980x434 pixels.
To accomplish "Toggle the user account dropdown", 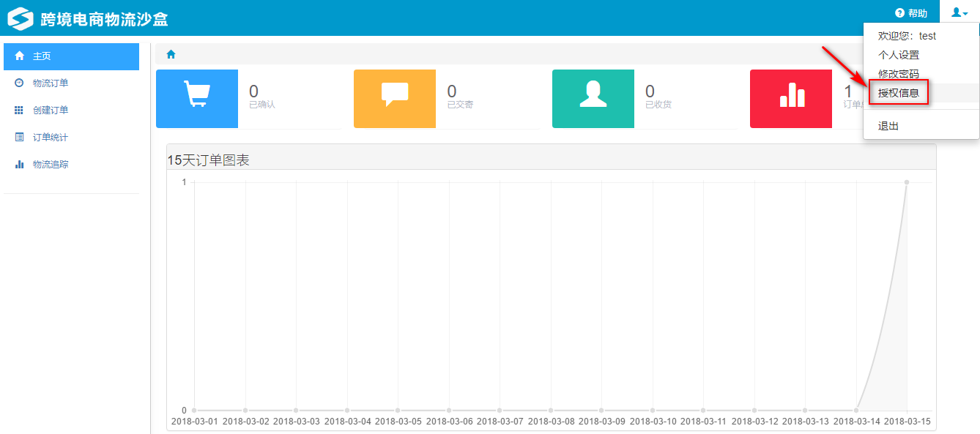I will (x=959, y=13).
